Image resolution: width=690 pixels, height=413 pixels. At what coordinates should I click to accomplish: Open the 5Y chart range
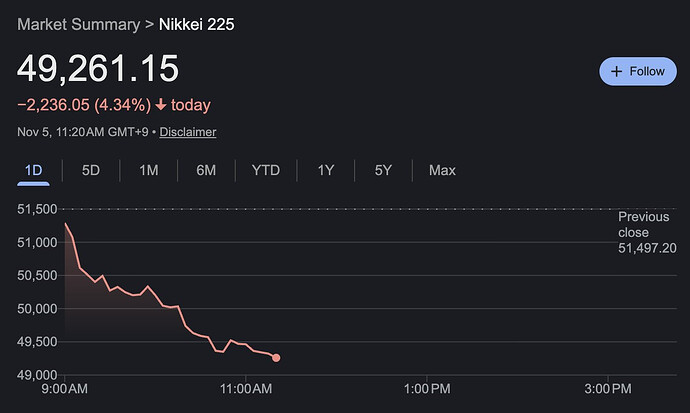pyautogui.click(x=383, y=170)
